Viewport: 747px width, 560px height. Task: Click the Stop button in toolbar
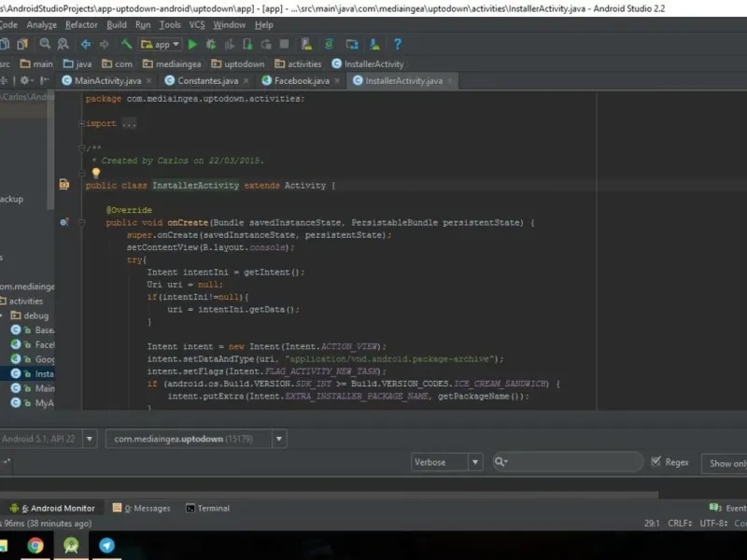pos(283,44)
